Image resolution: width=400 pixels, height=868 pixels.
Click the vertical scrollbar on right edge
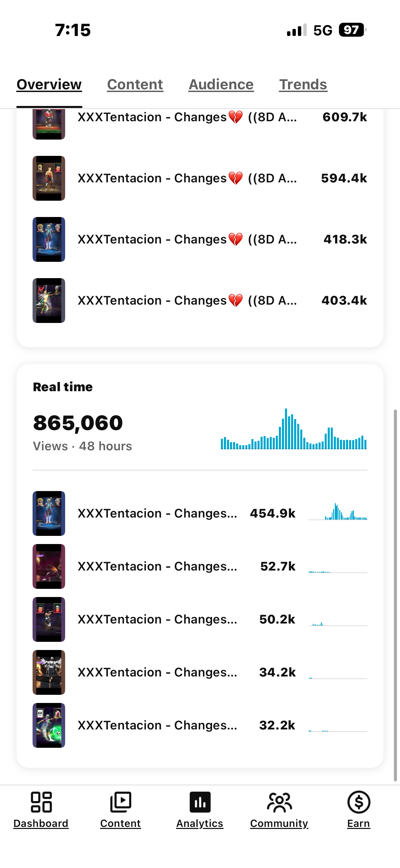pyautogui.click(x=395, y=594)
